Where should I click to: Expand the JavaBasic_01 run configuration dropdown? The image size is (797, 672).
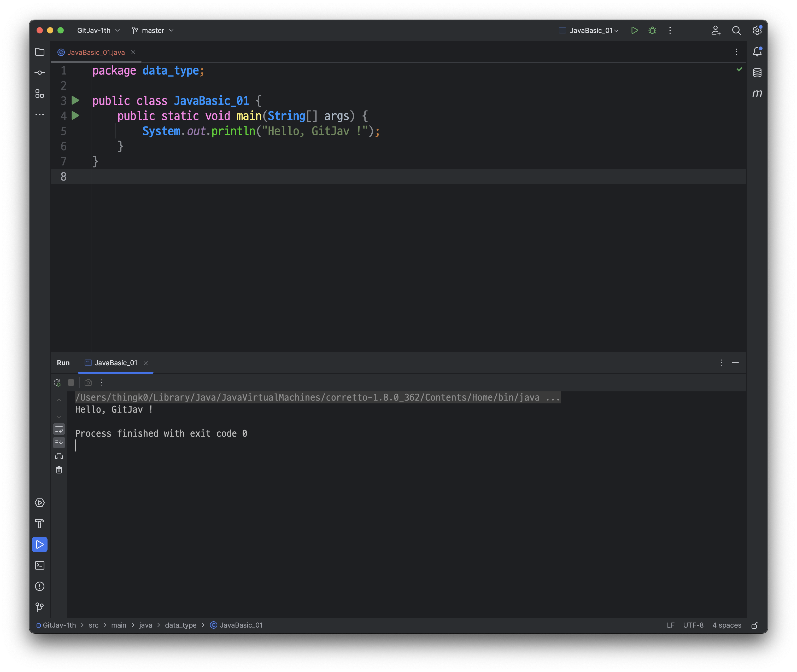pos(591,31)
